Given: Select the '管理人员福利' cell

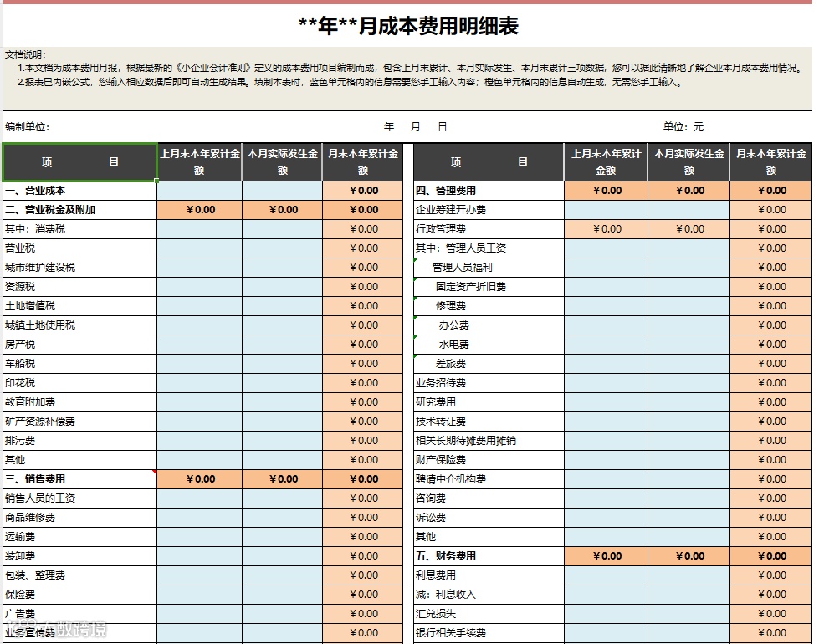Looking at the screenshot, I should click(489, 268).
